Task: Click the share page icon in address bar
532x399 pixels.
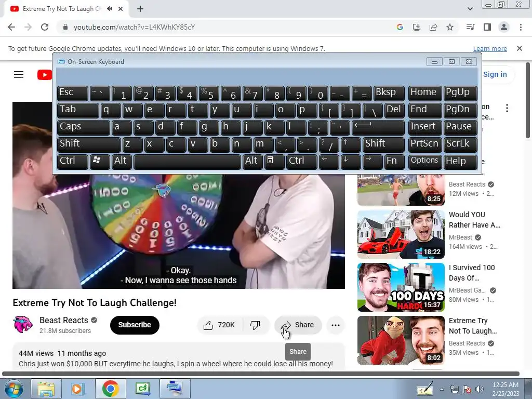Action: tap(433, 27)
